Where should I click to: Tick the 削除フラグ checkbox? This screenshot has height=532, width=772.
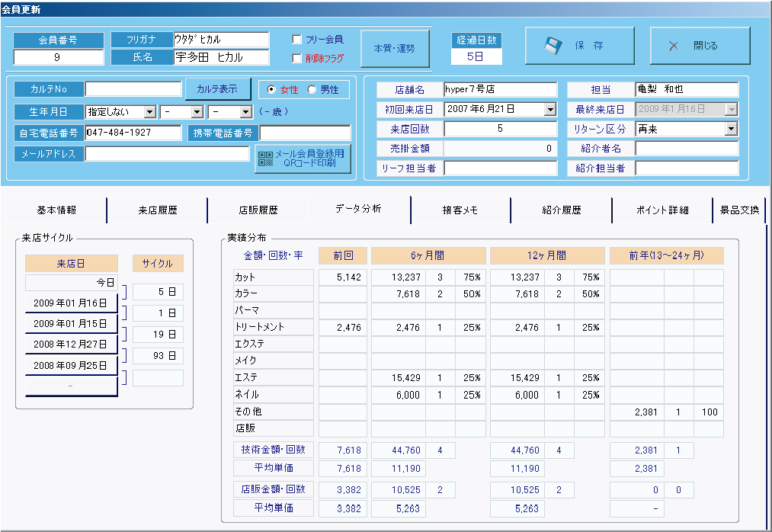click(x=297, y=58)
